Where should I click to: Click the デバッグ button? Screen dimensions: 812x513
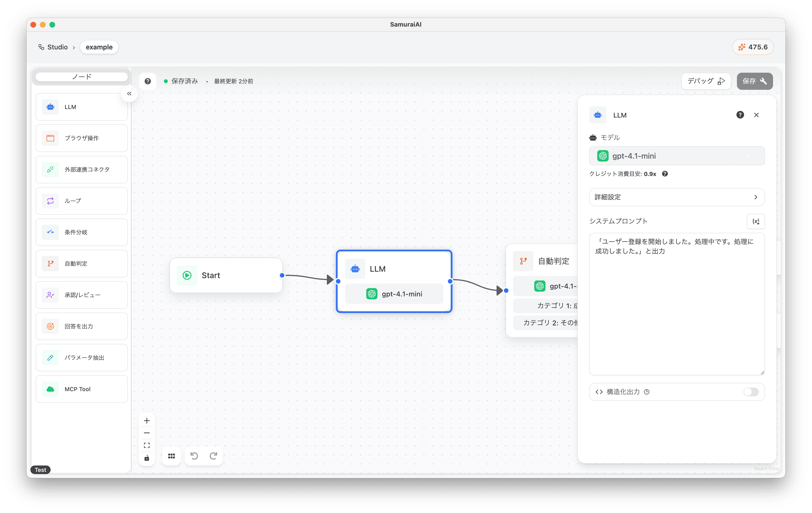706,81
